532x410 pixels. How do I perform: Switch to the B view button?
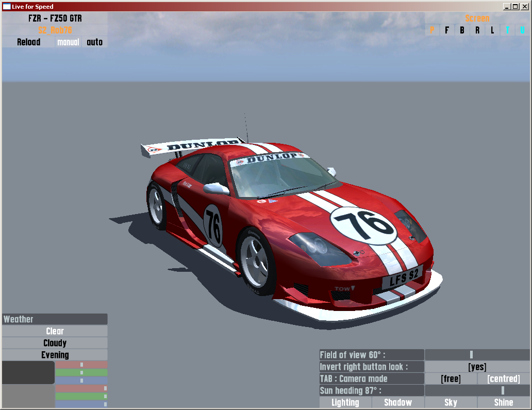tap(462, 30)
